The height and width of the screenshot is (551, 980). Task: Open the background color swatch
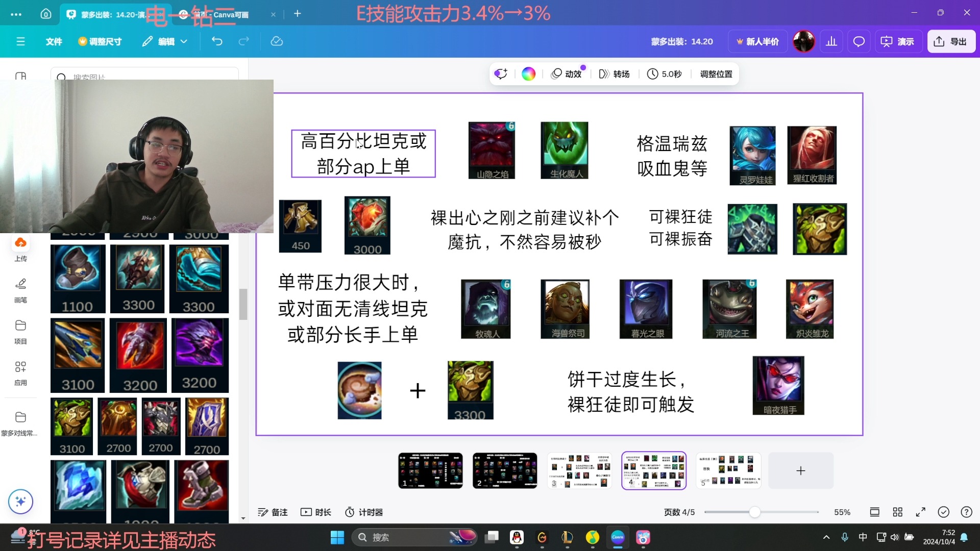(528, 74)
